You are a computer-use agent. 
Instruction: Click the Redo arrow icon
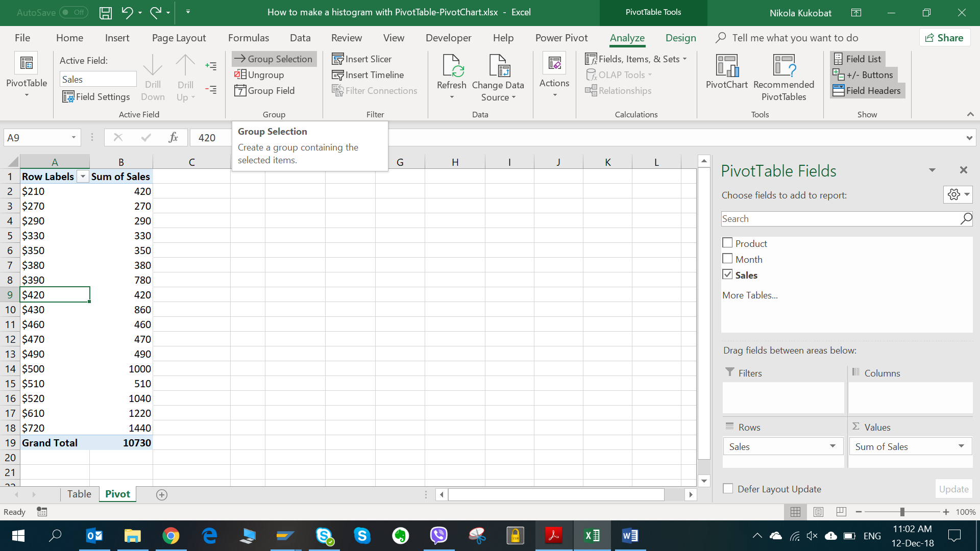[x=156, y=12]
